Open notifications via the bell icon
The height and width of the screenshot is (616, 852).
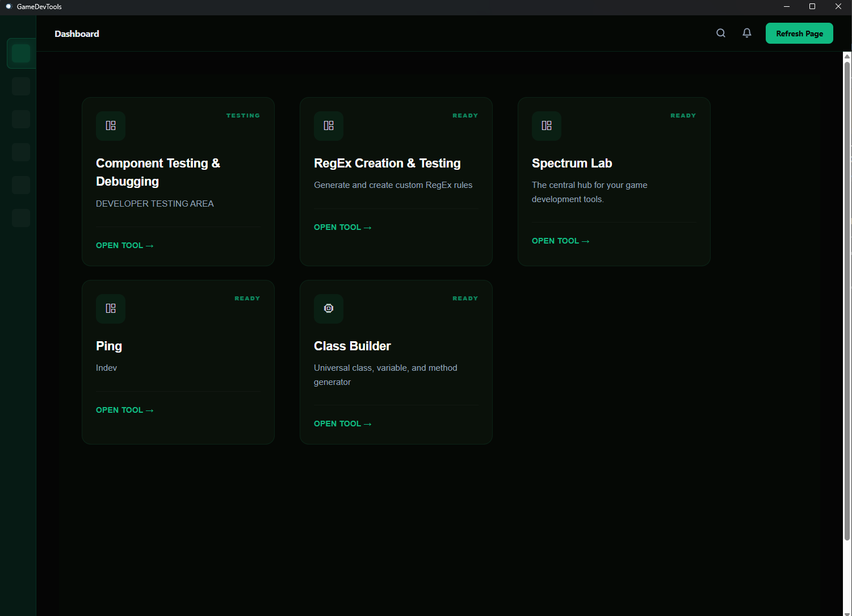point(747,33)
